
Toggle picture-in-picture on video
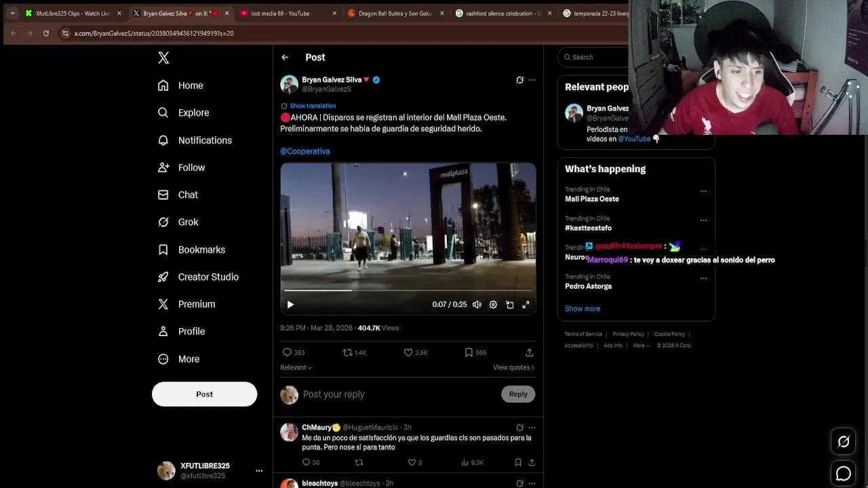509,305
